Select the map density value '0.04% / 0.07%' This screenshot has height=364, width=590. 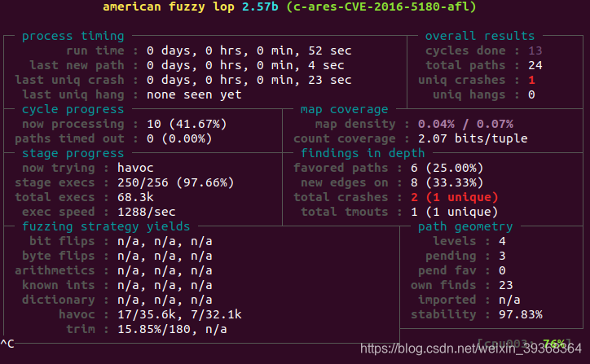click(x=465, y=124)
